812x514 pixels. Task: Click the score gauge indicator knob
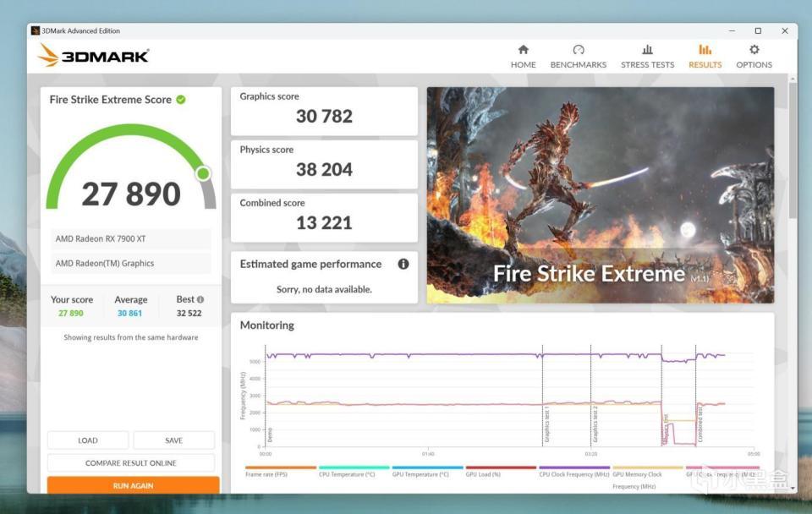[203, 173]
